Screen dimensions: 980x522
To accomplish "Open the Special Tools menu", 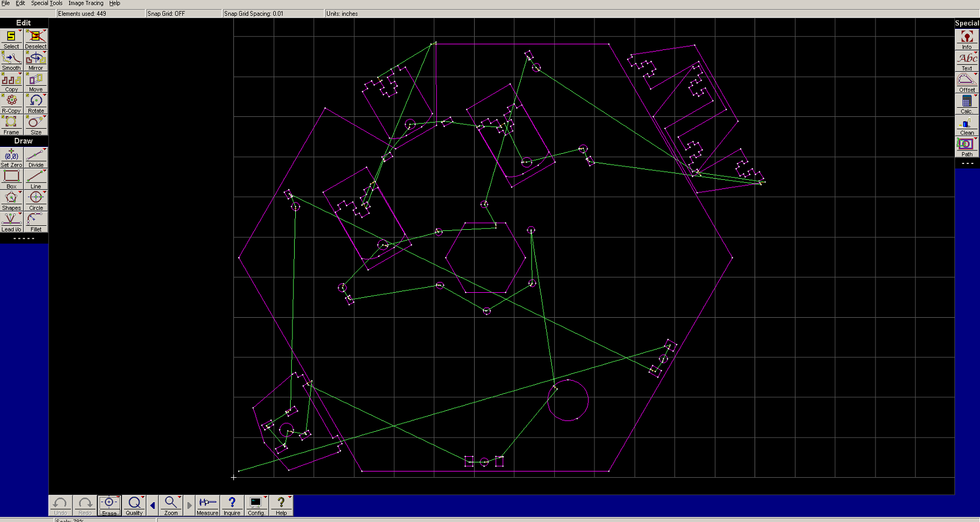I will point(47,3).
